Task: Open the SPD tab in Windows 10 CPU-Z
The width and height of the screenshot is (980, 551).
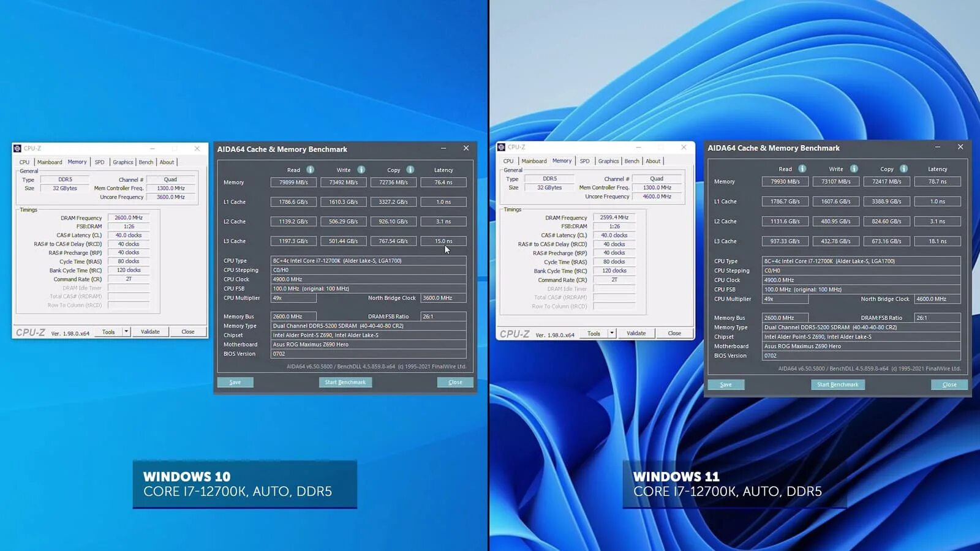Action: pos(99,162)
